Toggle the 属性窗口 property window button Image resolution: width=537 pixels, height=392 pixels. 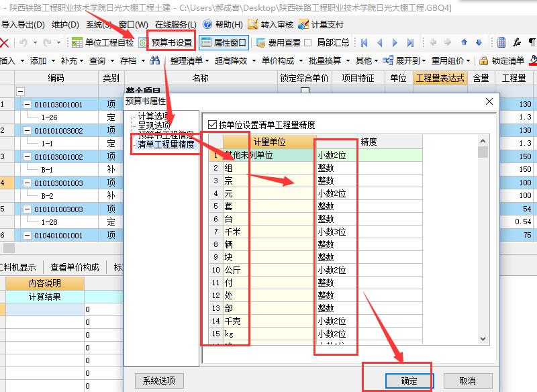pos(224,42)
